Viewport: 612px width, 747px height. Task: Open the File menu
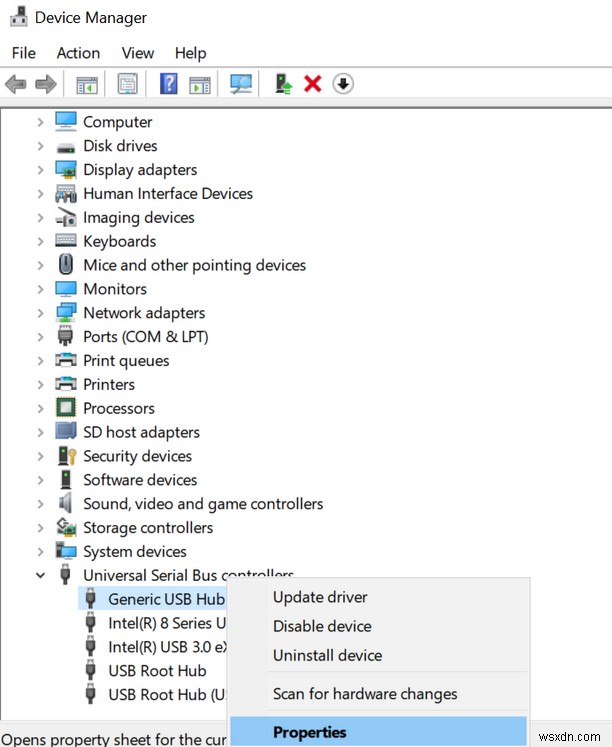coord(24,53)
